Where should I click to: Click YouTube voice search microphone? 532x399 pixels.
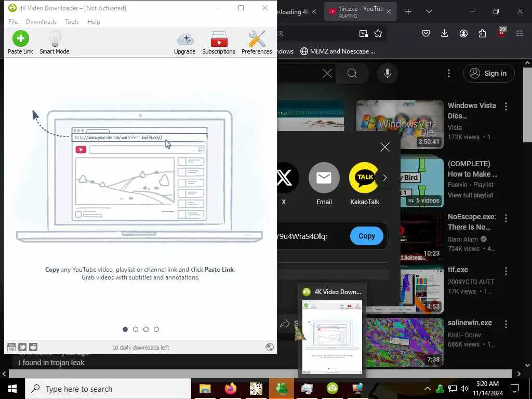(388, 73)
